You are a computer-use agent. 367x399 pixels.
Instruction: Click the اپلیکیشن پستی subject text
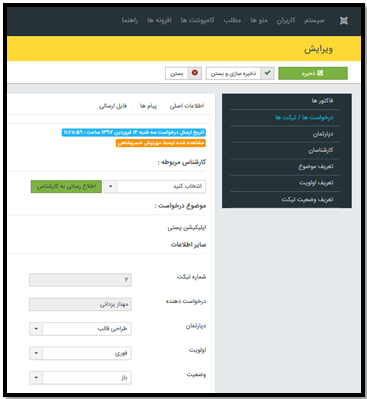(187, 228)
